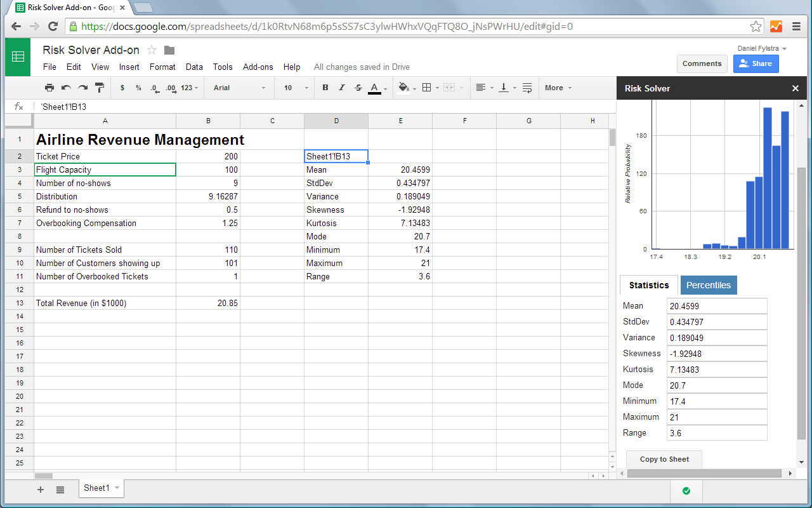The image size is (812, 508).
Task: Open the fill color picker
Action: click(x=404, y=88)
